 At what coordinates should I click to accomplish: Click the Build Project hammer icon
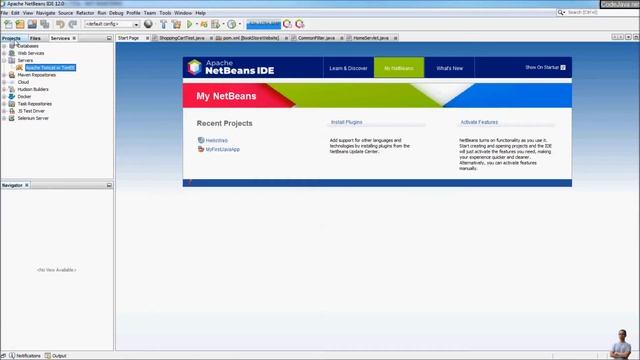(x=163, y=24)
